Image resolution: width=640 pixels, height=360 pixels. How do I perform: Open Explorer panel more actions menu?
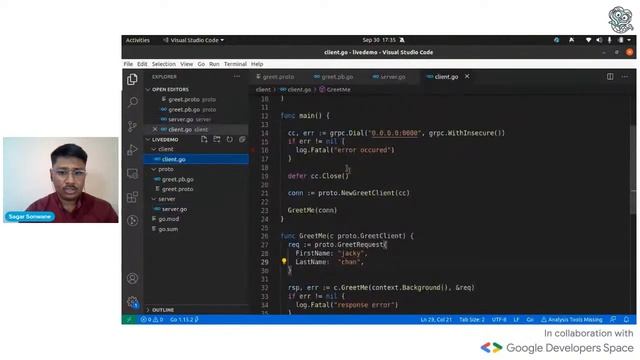(x=237, y=76)
